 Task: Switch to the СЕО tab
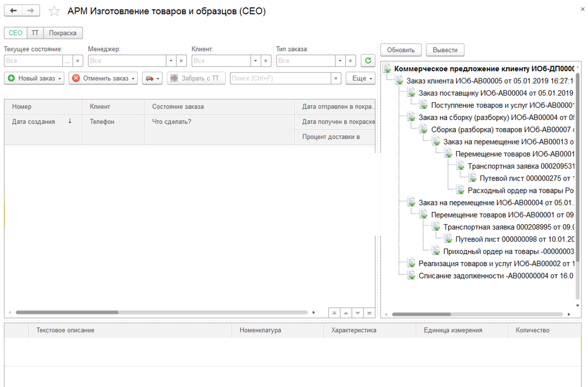click(x=16, y=33)
